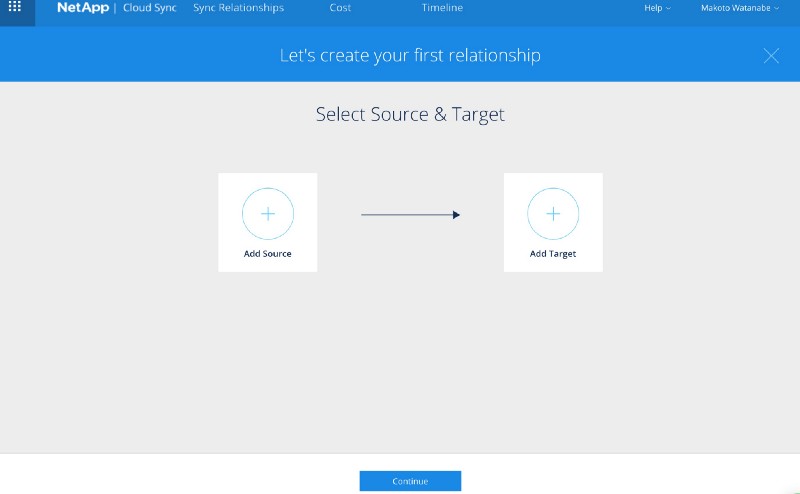Click the Select Source & Target heading
800x494 pixels.
coord(410,114)
